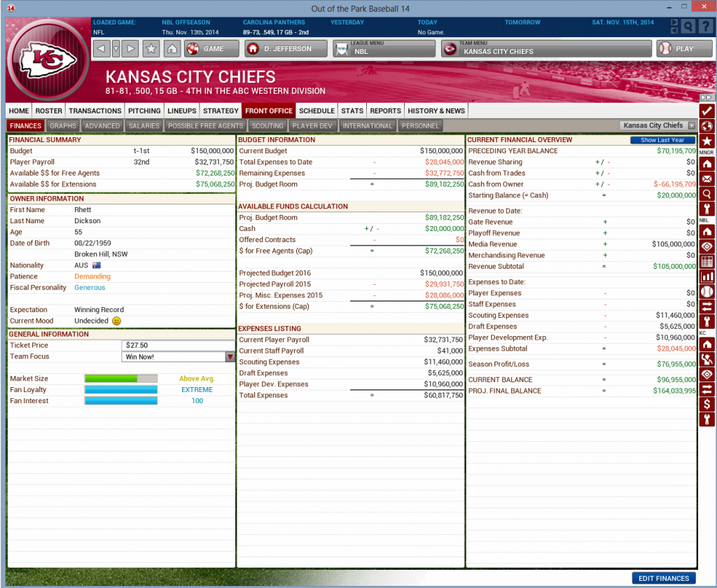The image size is (717, 588).
Task: Click the checkmark icon in the sidebar
Action: [x=706, y=111]
